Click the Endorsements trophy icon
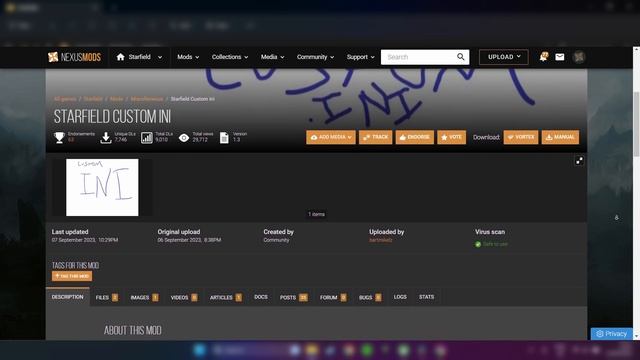The width and height of the screenshot is (640, 360). pos(59,138)
